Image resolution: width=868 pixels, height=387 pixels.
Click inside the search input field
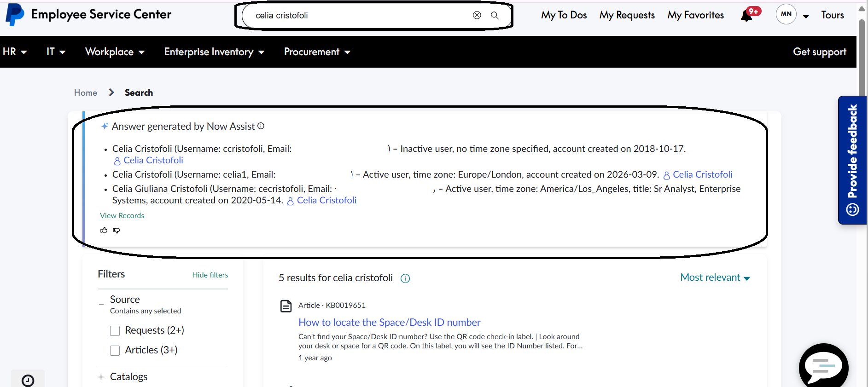click(355, 15)
